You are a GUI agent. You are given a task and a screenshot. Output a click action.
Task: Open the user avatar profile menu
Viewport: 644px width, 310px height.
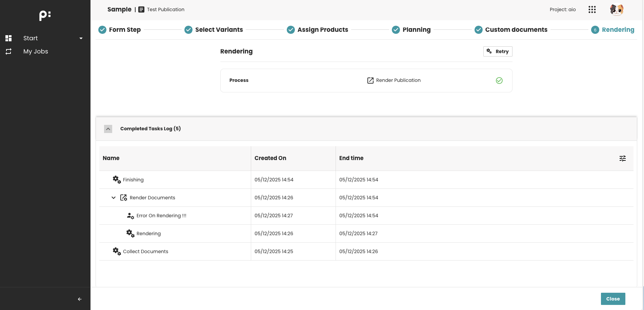click(616, 9)
